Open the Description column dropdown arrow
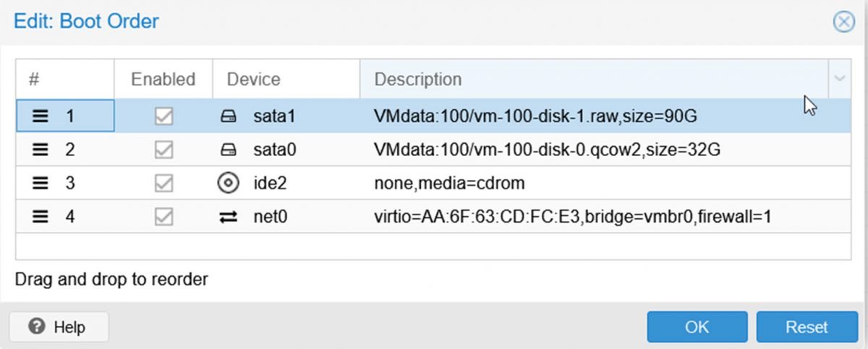The height and width of the screenshot is (349, 868). 840,79
